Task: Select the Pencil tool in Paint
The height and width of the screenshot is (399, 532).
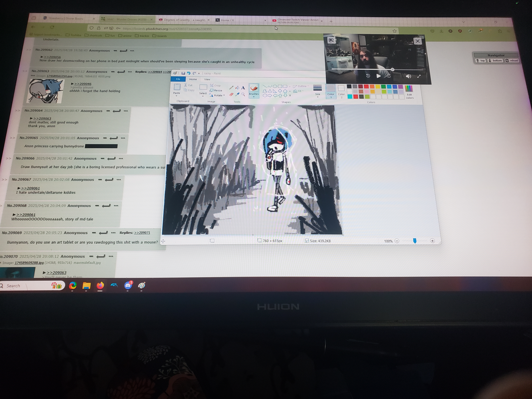Action: point(231,88)
